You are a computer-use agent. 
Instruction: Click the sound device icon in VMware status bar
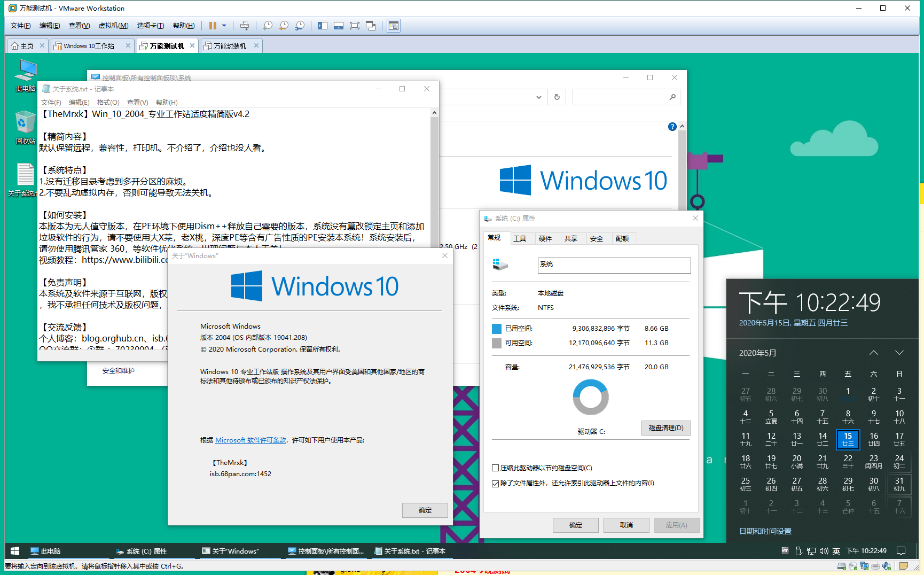886,566
